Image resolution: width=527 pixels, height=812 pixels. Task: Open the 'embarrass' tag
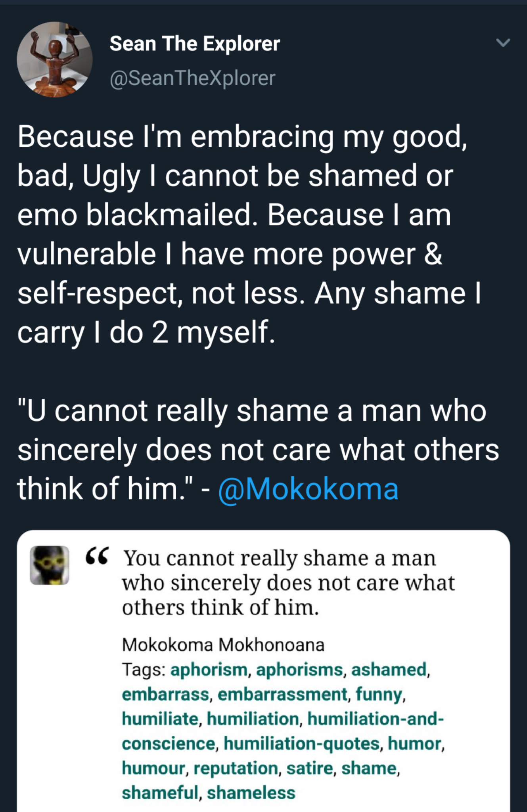pyautogui.click(x=165, y=694)
